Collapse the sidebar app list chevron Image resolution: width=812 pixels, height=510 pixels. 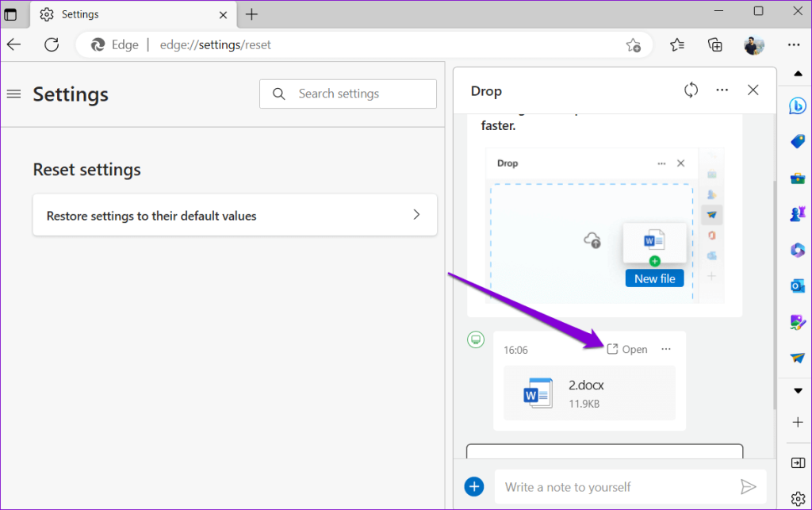pos(798,390)
